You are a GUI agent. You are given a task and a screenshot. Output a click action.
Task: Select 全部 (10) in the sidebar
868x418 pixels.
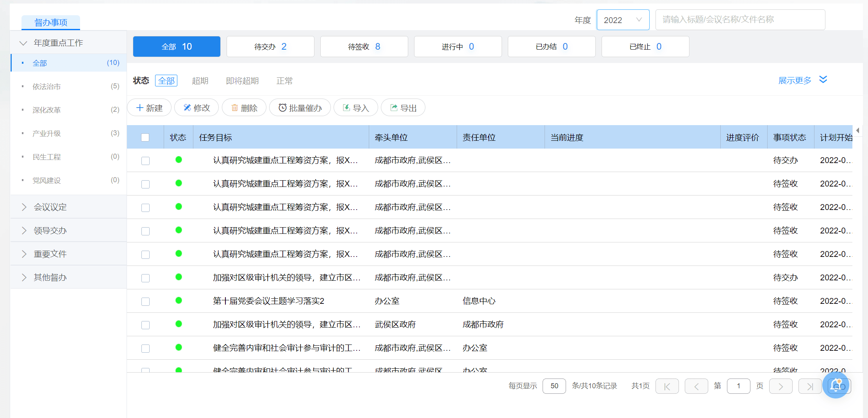click(69, 63)
